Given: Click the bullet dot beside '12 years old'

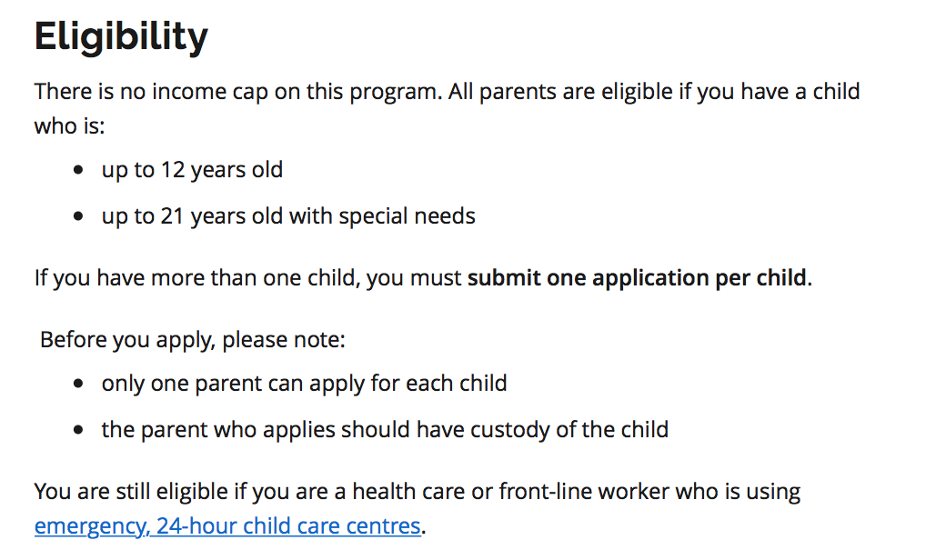Looking at the screenshot, I should point(78,171).
